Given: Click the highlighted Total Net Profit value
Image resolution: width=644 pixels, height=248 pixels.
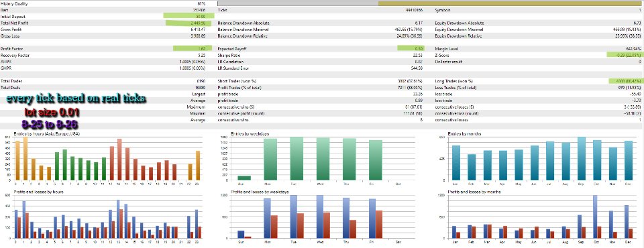Looking at the screenshot, I should tap(188, 23).
